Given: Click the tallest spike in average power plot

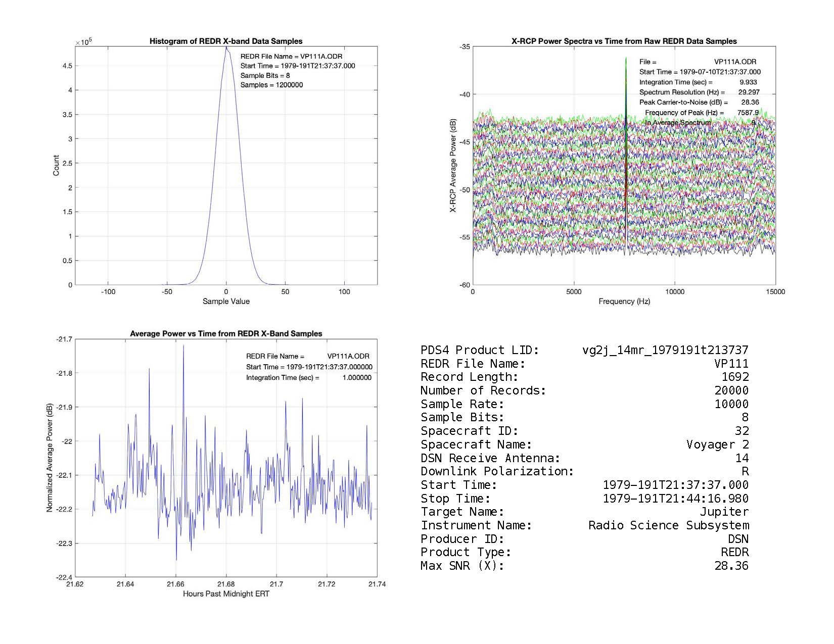Looking at the screenshot, I should 183,346.
